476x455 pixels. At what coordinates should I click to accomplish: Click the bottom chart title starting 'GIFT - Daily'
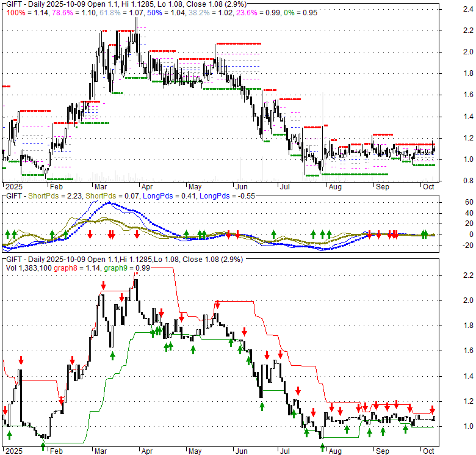(124, 260)
